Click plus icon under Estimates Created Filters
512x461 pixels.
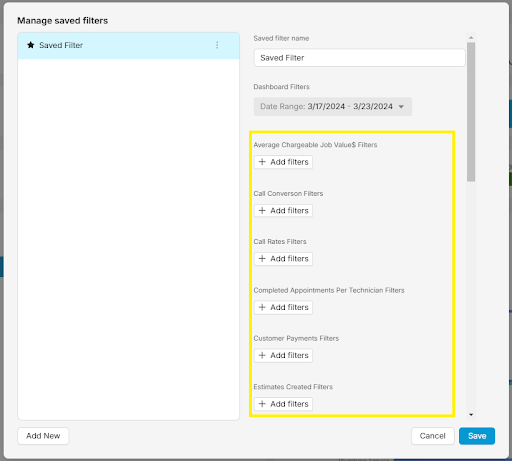[x=262, y=404]
